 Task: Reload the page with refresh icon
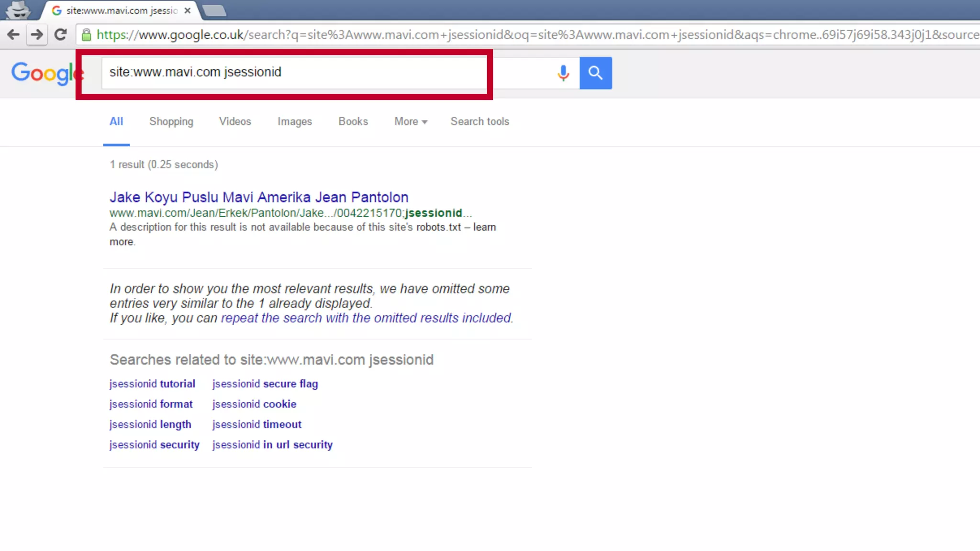pos(60,34)
